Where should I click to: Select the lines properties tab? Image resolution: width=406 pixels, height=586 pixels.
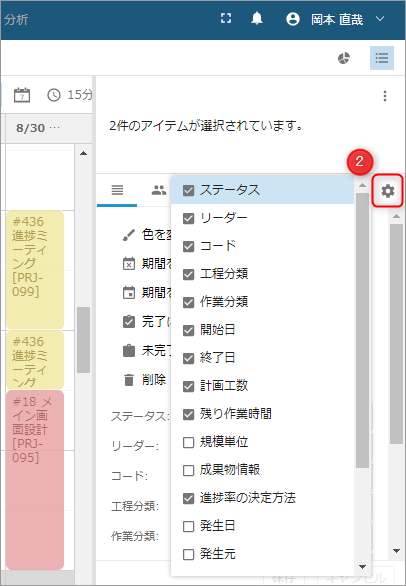(117, 190)
